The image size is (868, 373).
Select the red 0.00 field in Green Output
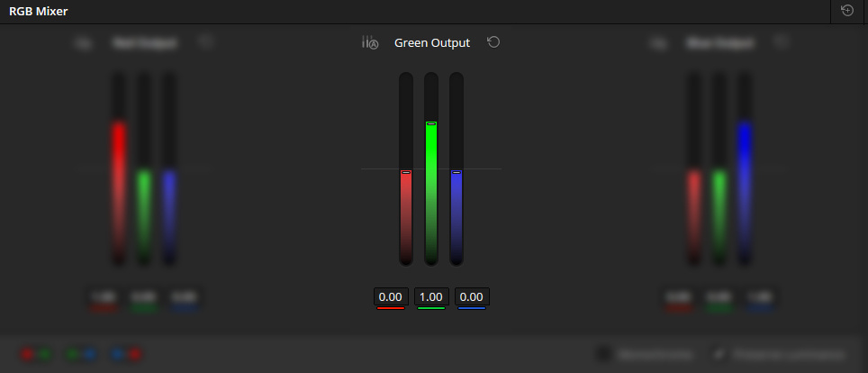click(391, 297)
